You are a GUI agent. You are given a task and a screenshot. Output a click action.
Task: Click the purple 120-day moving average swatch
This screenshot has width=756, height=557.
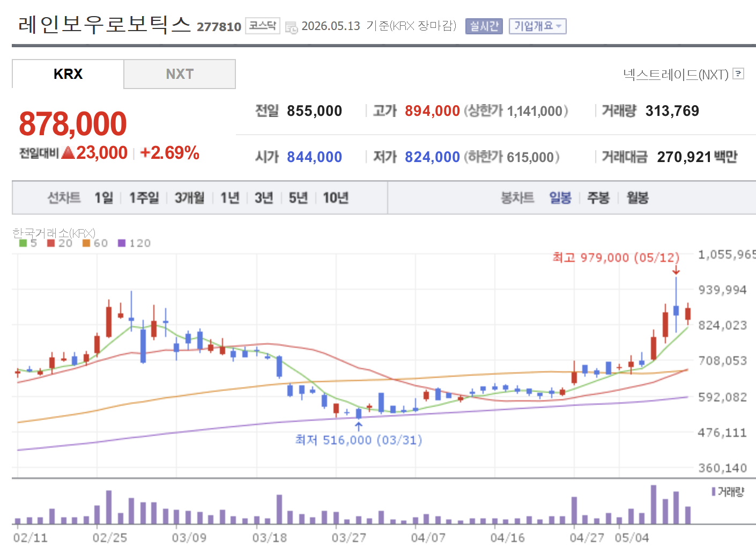[x=122, y=243]
